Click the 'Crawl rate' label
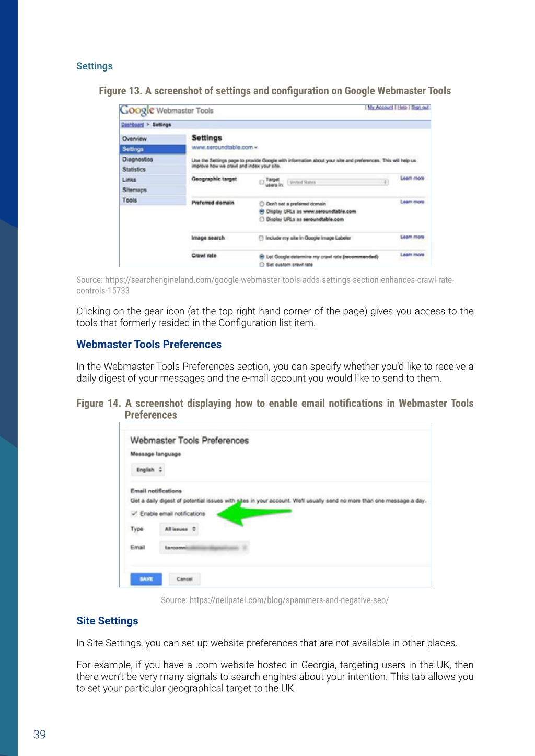535x756 pixels. tap(204, 256)
